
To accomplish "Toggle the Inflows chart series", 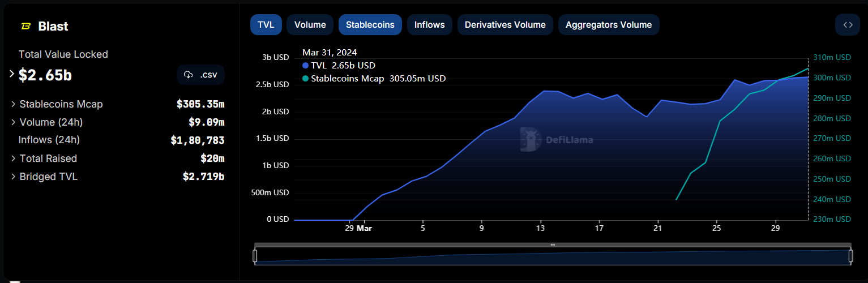I will [x=430, y=25].
